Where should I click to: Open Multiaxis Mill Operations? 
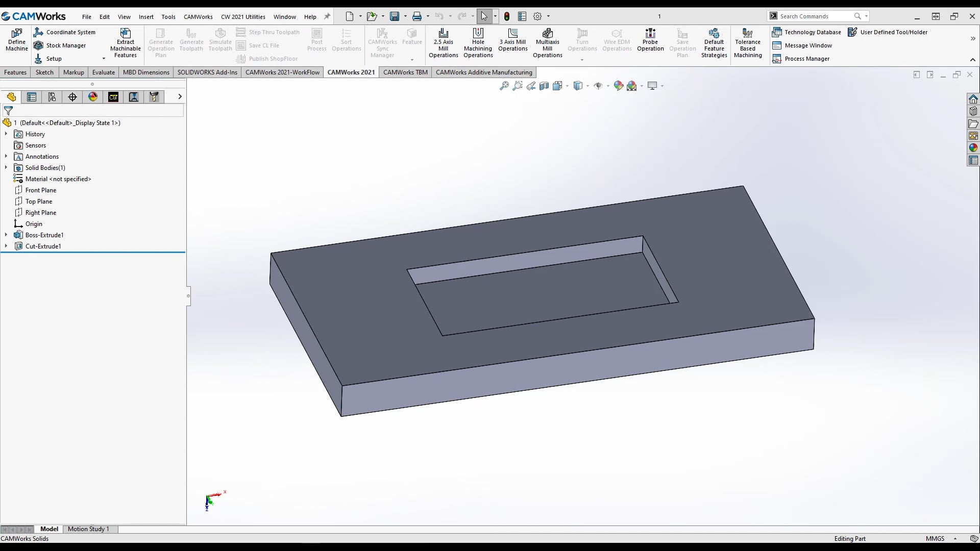tap(547, 43)
